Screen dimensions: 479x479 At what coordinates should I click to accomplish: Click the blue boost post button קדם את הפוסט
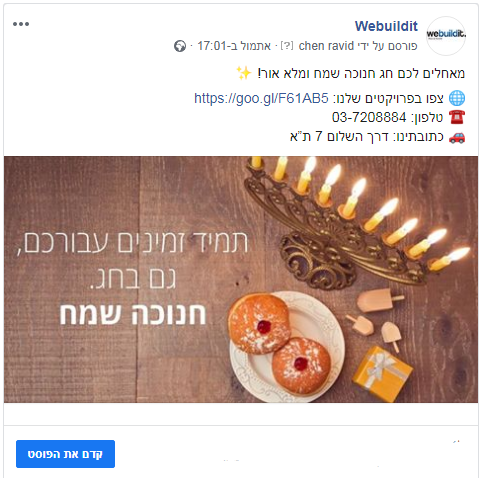tap(65, 454)
